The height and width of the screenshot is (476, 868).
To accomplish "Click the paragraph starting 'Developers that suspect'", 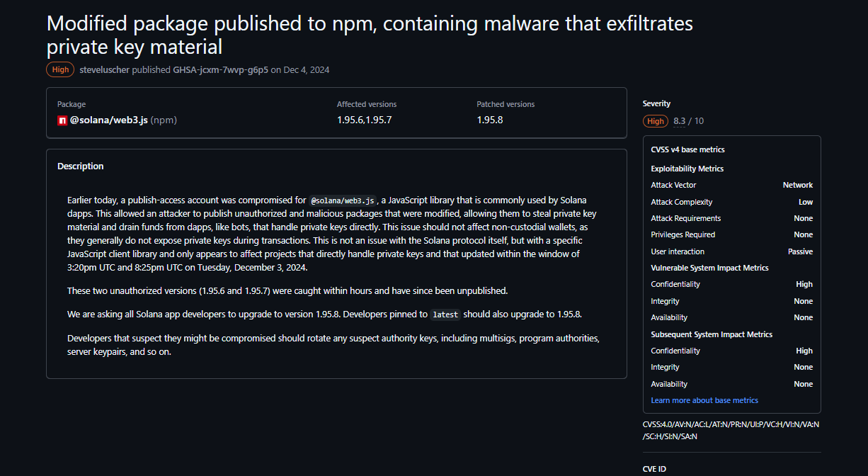I will tap(333, 345).
